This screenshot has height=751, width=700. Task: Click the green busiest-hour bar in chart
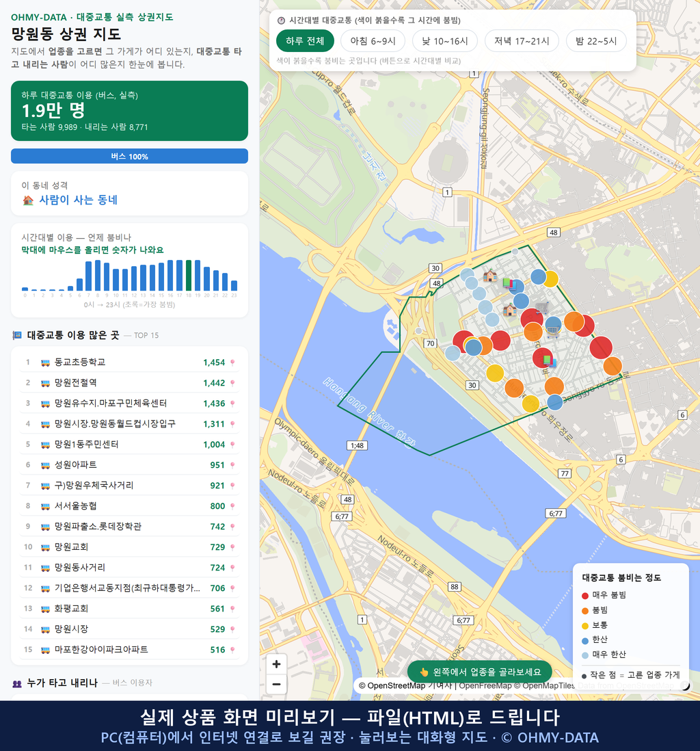point(189,276)
